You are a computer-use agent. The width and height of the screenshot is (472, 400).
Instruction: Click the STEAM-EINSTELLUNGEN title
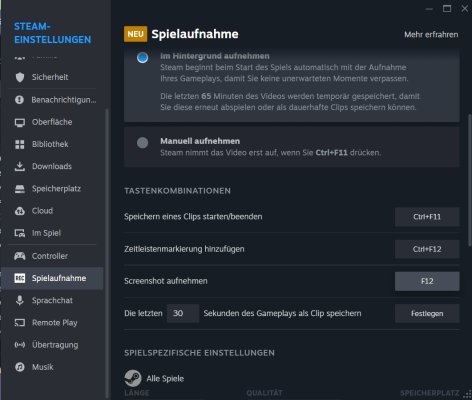pyautogui.click(x=52, y=33)
